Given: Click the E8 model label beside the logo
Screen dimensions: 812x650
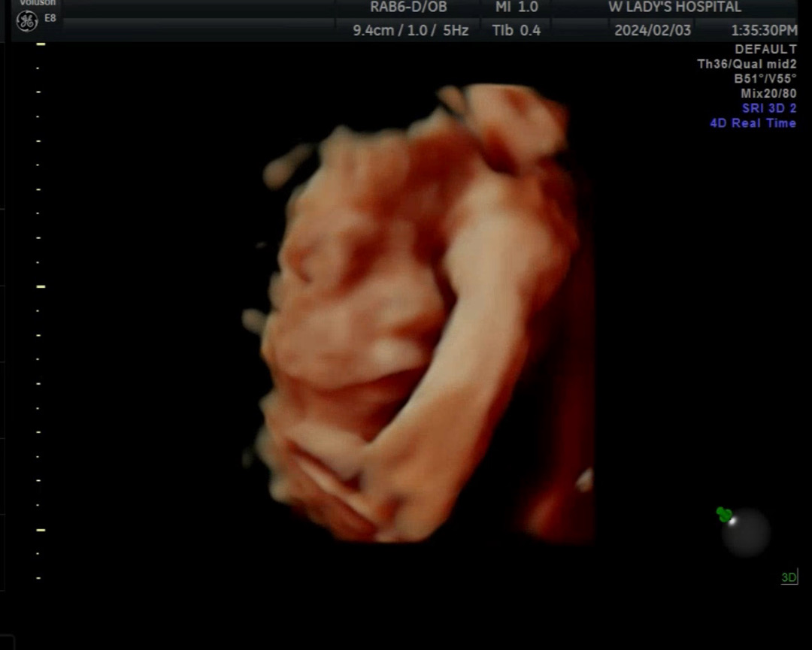Looking at the screenshot, I should [50, 18].
